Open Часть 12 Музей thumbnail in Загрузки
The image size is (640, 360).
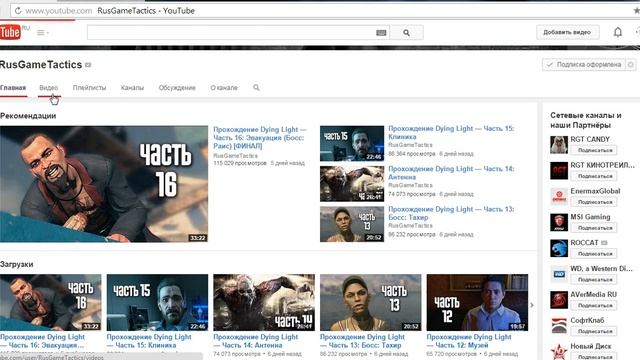[x=477, y=302]
